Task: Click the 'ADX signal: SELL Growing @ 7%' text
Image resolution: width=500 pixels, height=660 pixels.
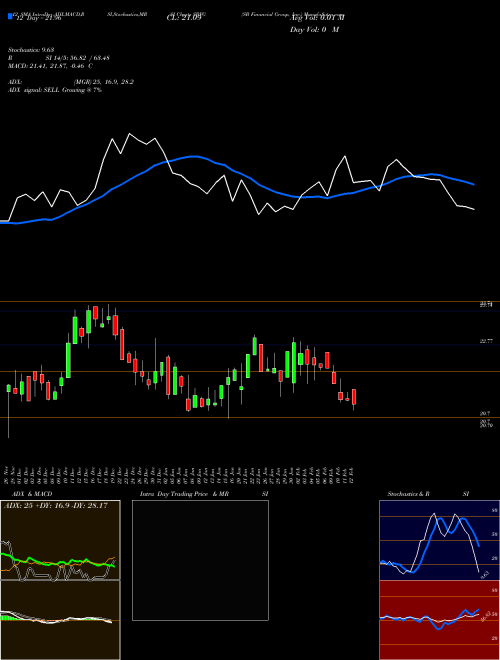Action: pos(55,90)
